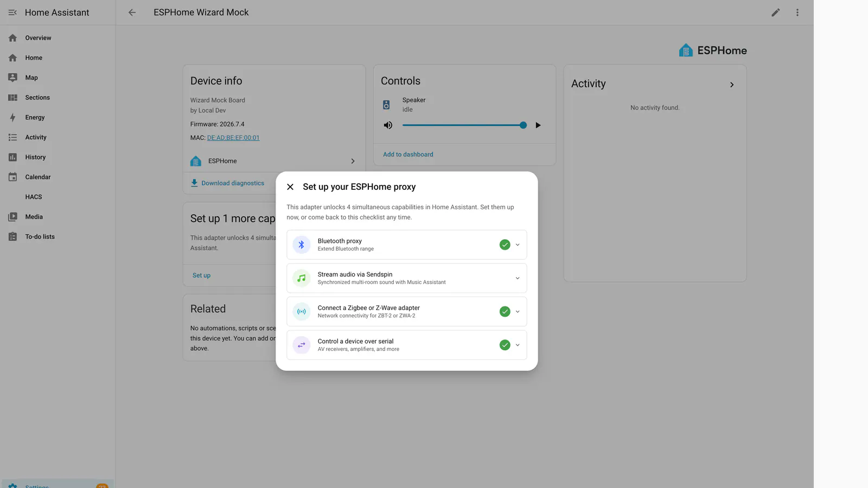This screenshot has height=488, width=868.
Task: Open Calendar in the sidebar
Action: tap(58, 177)
